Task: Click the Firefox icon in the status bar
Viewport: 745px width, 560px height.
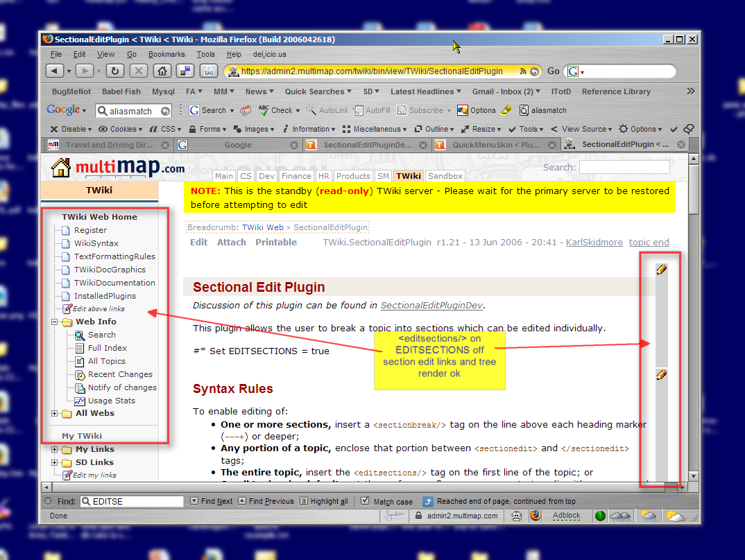Action: pos(536,516)
